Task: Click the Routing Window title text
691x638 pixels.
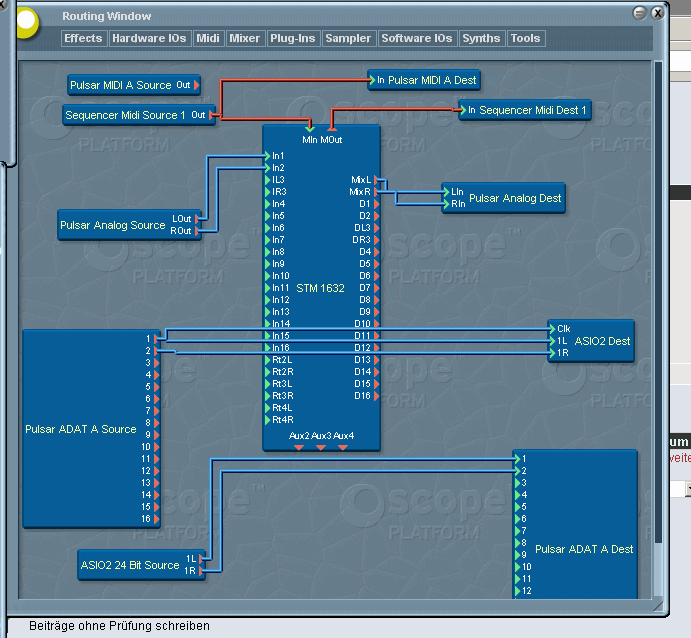Action: [x=107, y=16]
